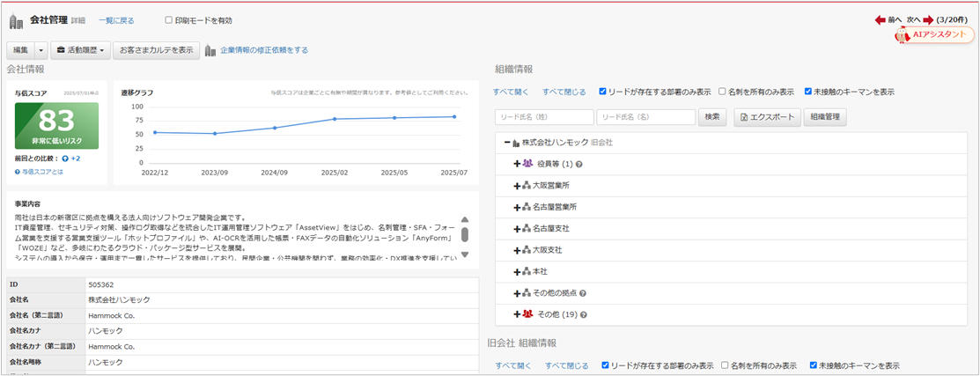The height and width of the screenshot is (376, 980).
Task: Open the 活動履歴 dropdown menu
Action: (x=79, y=50)
